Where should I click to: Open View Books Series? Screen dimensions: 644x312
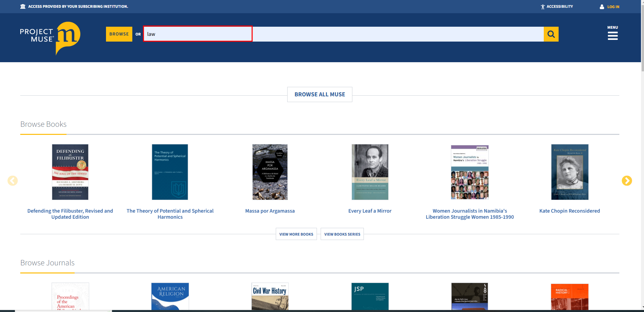point(342,234)
